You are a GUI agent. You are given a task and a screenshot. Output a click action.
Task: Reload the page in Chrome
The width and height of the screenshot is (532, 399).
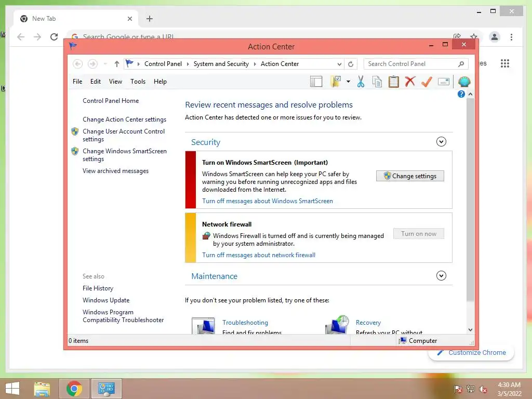(x=54, y=37)
